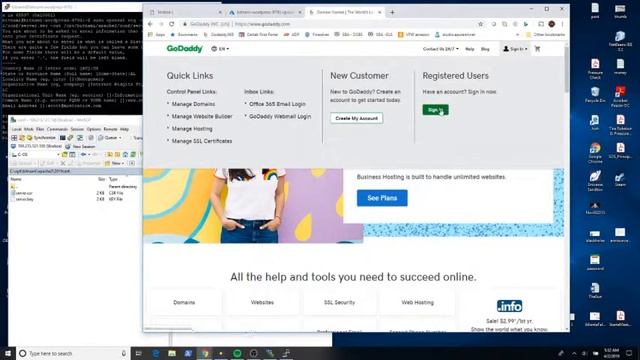This screenshot has height=360, width=640.
Task: Click the Synchronize button in WinSCP
Action: click(42, 138)
